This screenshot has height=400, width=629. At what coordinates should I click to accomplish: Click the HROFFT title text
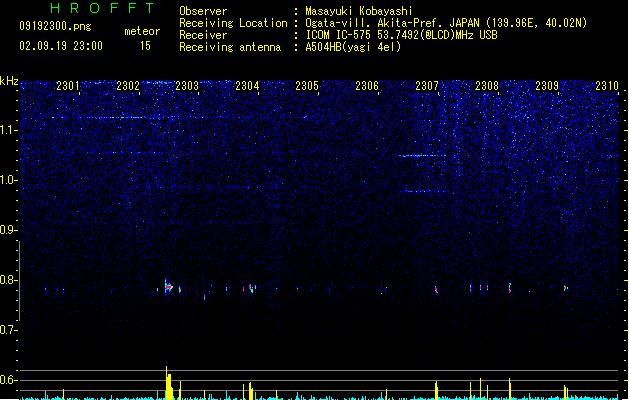[103, 8]
